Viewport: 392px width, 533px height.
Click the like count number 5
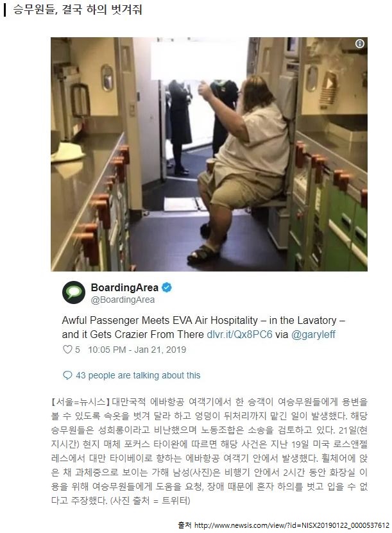[78, 350]
